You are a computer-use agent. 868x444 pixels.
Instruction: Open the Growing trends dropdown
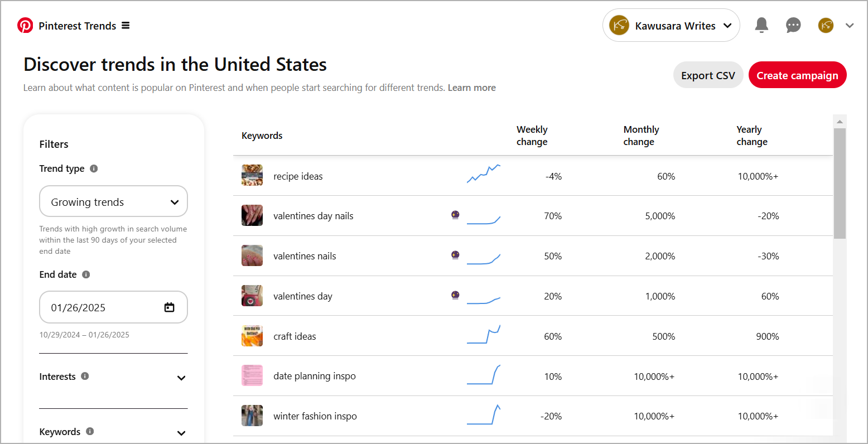tap(113, 201)
